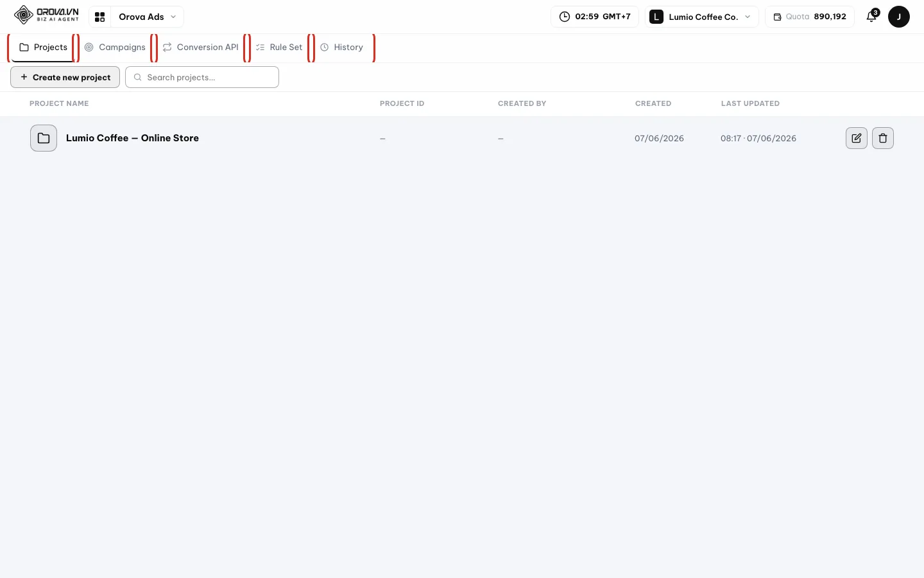Viewport: 924px width, 578px height.
Task: Click the created date 07/06/2026
Action: (659, 138)
